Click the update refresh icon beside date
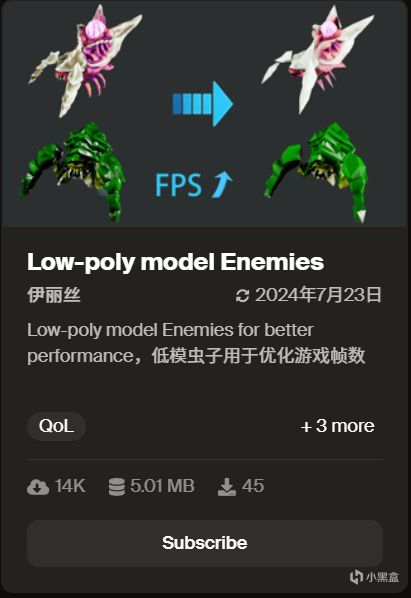This screenshot has width=411, height=598. coord(242,296)
